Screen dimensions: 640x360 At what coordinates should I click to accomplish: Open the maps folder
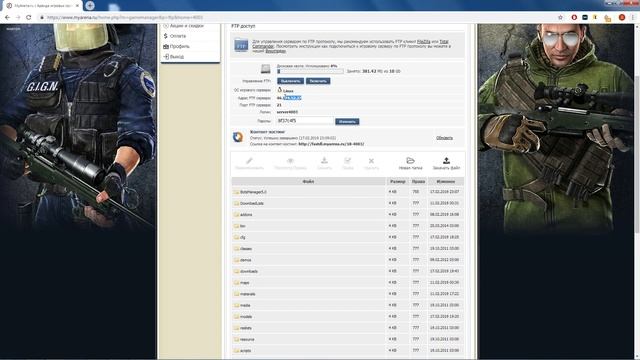click(x=244, y=283)
